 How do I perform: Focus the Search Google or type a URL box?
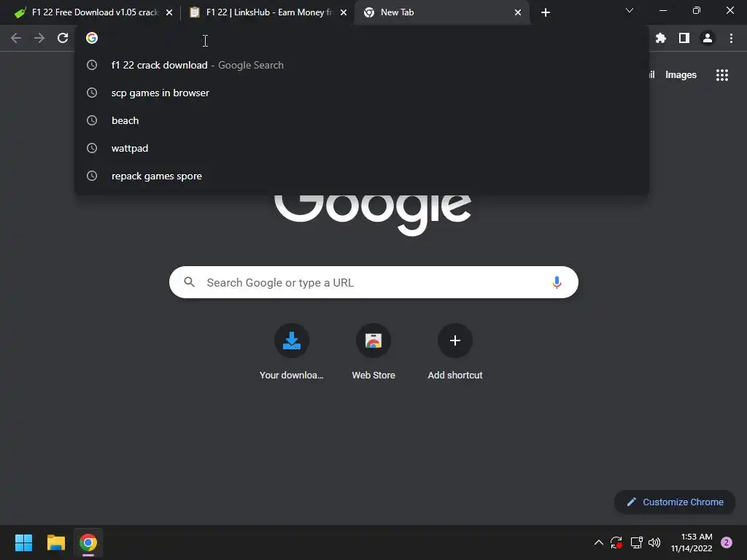(373, 282)
